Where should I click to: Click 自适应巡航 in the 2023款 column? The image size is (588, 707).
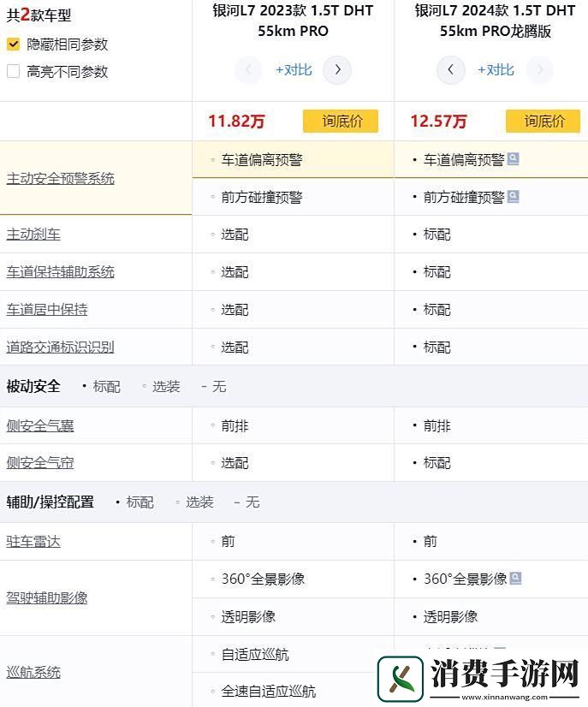click(255, 655)
